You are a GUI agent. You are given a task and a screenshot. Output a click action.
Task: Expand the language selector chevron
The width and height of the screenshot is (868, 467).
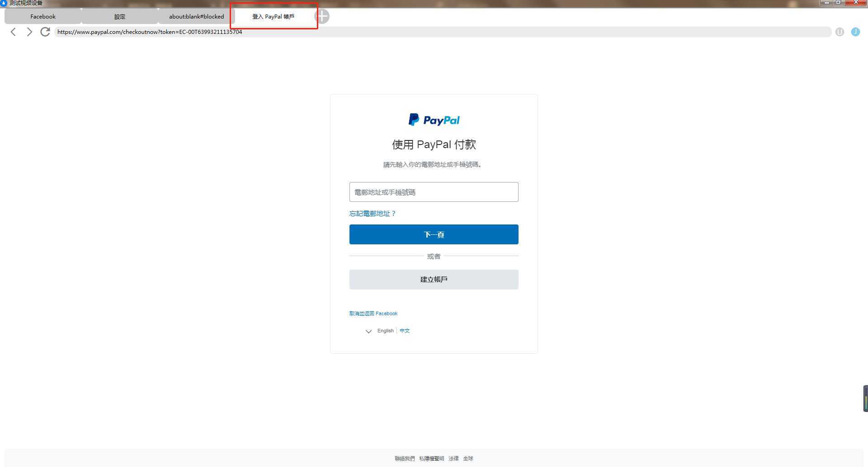(x=368, y=331)
